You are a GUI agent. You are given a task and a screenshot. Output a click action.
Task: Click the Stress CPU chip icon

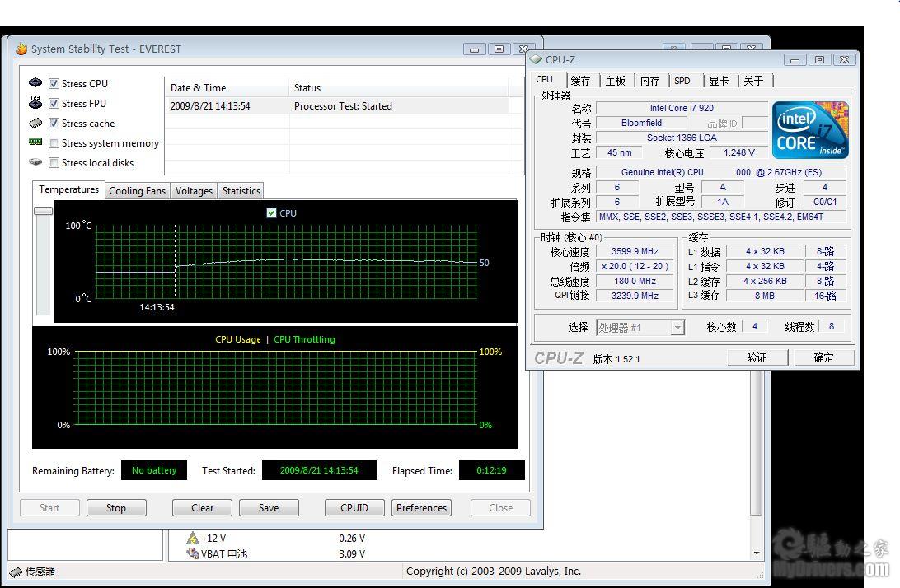point(35,82)
